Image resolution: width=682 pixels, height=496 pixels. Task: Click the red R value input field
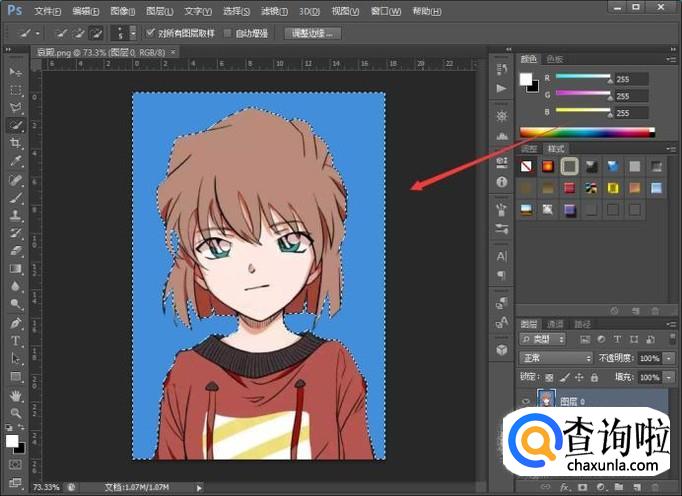(x=630, y=79)
